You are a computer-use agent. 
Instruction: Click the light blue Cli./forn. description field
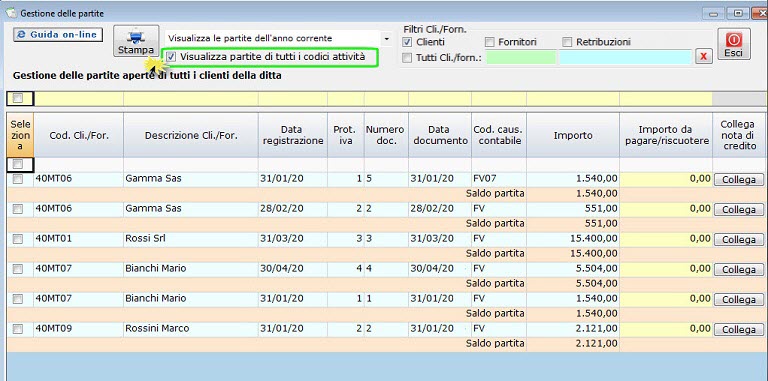[625, 57]
